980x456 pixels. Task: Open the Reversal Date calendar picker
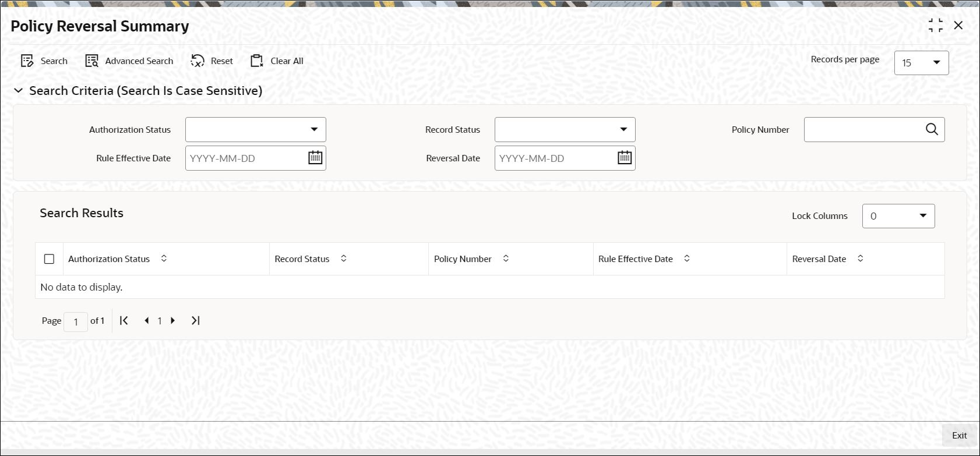625,158
